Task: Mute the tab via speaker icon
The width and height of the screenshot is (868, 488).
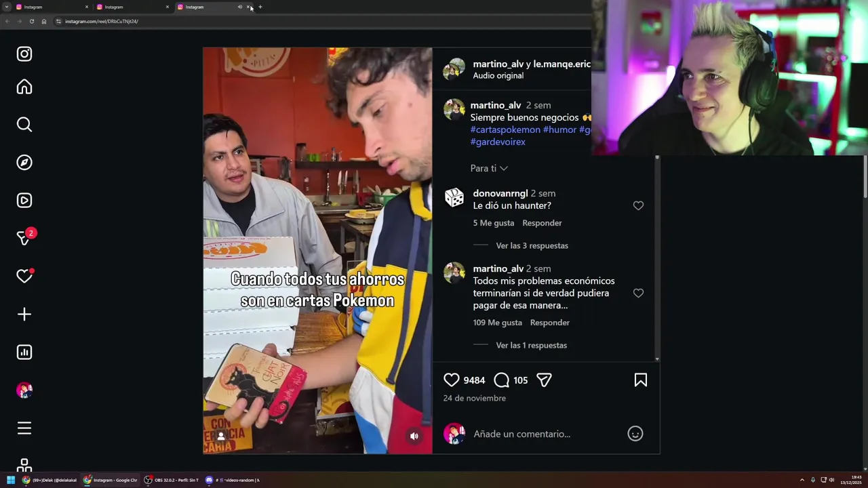Action: [x=240, y=7]
